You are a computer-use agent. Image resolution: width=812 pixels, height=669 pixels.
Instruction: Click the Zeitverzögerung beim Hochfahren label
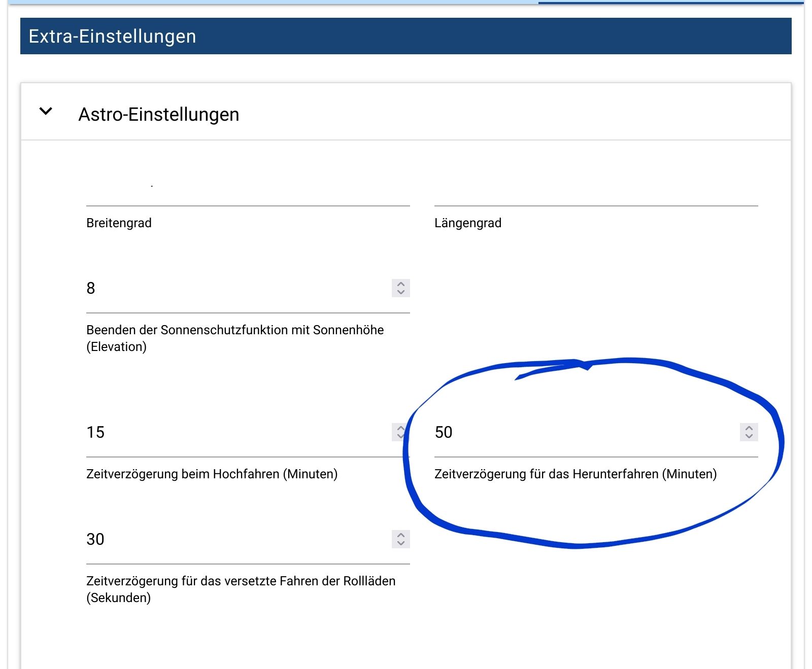(212, 474)
